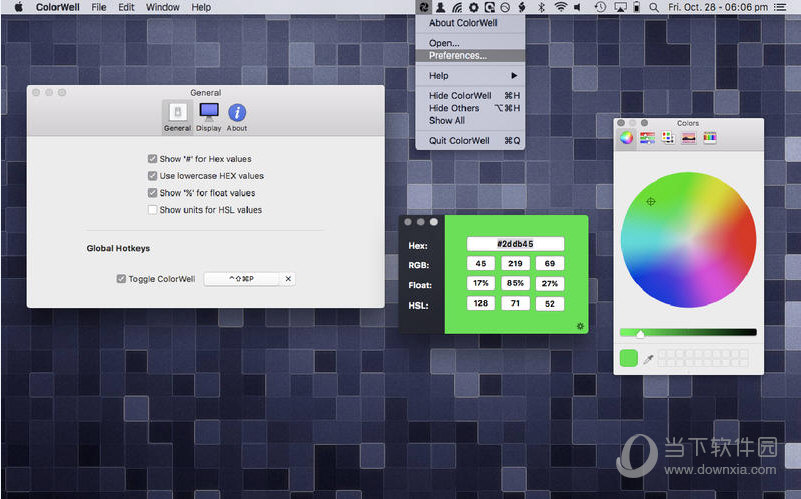
Task: Open the ColorWell application menu
Action: 58,7
